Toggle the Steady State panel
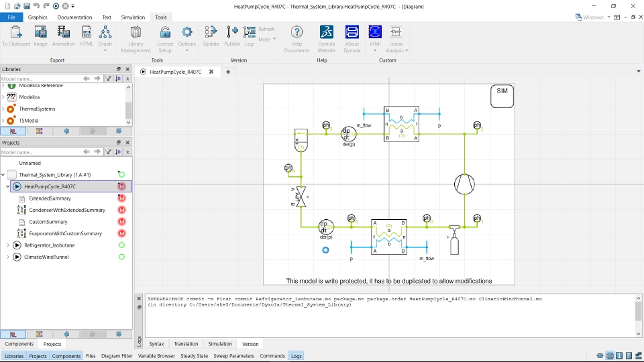The width and height of the screenshot is (644, 362). coord(195,356)
